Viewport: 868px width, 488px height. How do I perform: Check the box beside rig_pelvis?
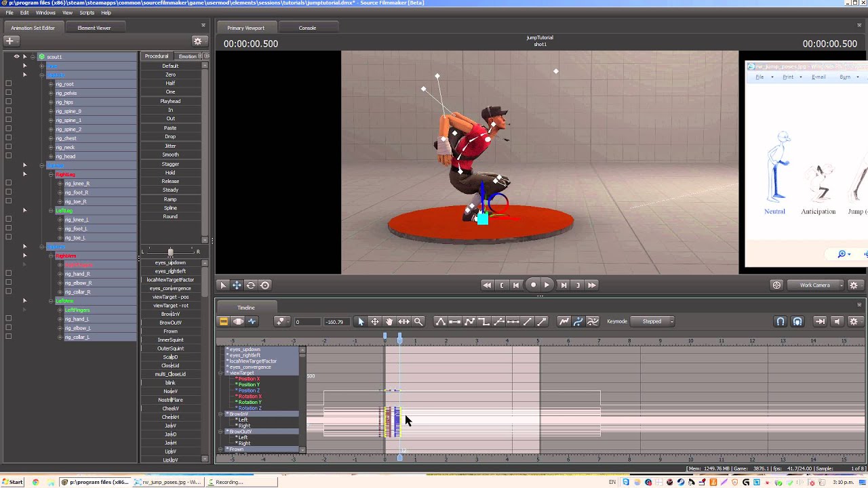[8, 93]
